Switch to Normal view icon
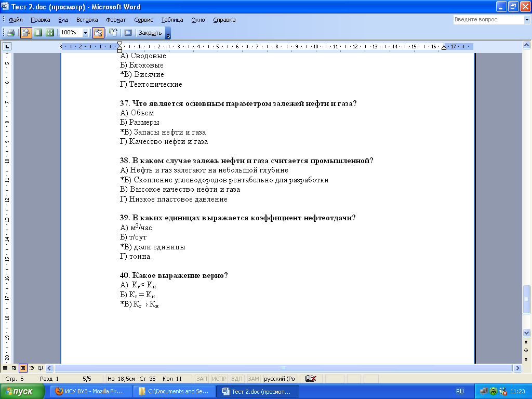Screen dimensions: 532x399 click(5, 368)
